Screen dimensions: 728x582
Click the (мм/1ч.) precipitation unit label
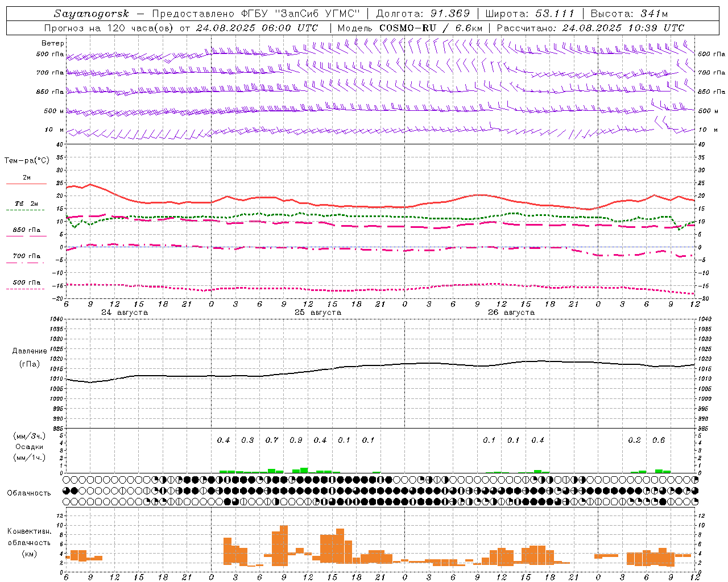tap(29, 458)
